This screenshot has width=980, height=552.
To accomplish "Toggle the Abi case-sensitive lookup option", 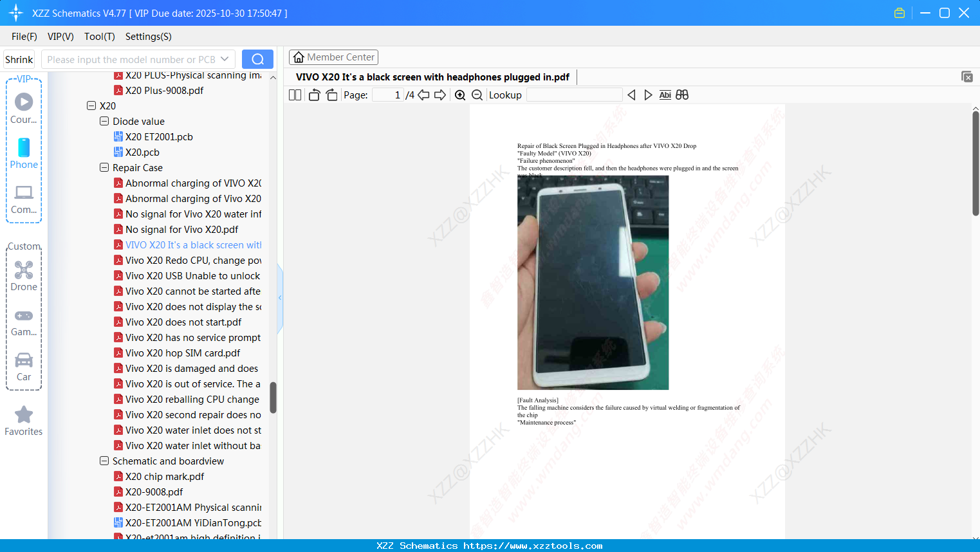I will (x=665, y=95).
